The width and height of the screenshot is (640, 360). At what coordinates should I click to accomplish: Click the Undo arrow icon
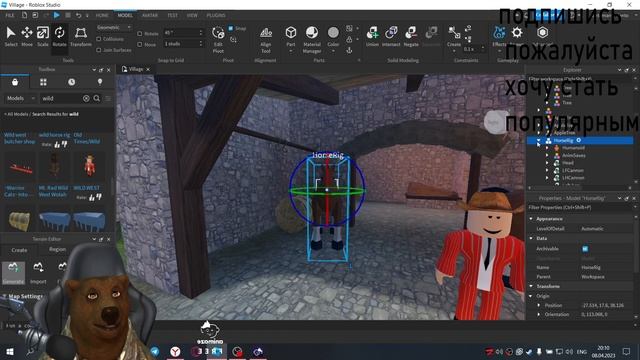(78, 15)
